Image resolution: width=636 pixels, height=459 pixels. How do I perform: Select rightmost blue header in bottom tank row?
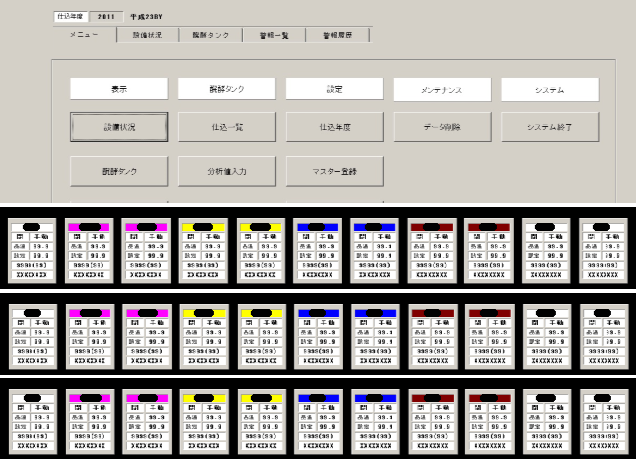click(x=375, y=398)
